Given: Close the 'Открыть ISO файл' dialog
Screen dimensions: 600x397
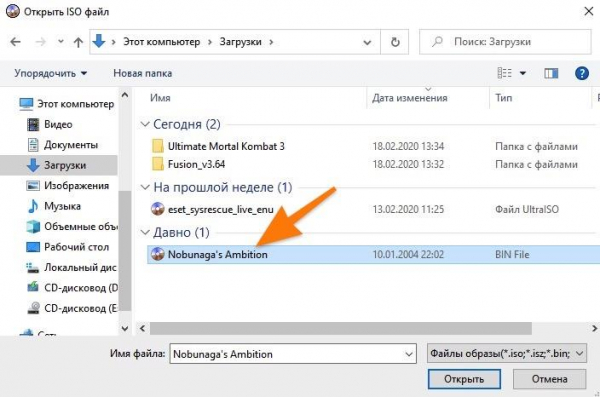Looking at the screenshot, I should pyautogui.click(x=589, y=11).
